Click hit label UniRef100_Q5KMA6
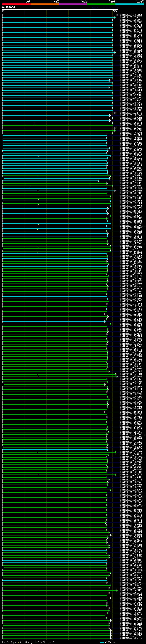This screenshot has height=644, width=146. point(131,168)
